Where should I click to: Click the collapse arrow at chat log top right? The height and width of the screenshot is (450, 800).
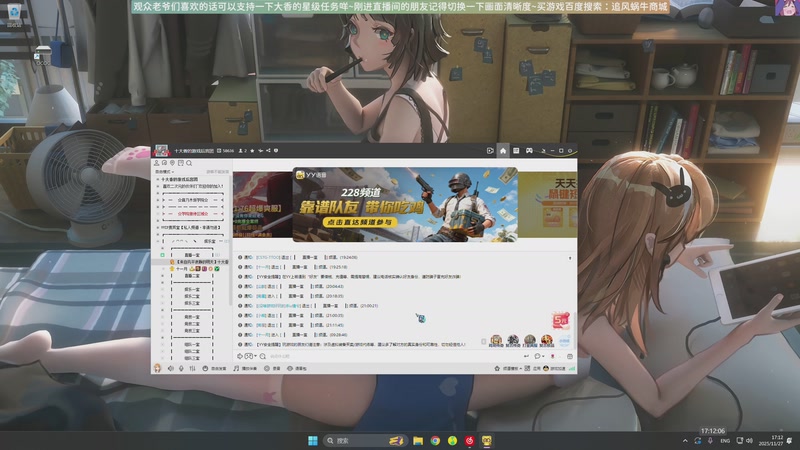pyautogui.click(x=570, y=258)
